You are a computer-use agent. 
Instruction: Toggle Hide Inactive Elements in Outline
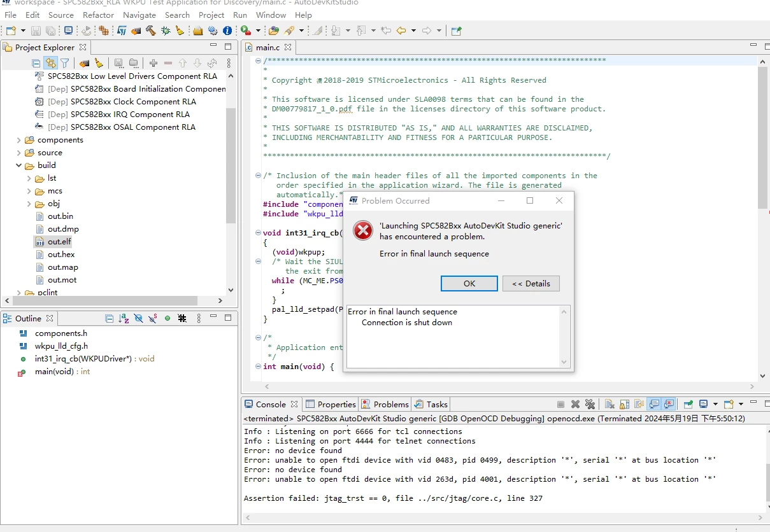click(182, 318)
